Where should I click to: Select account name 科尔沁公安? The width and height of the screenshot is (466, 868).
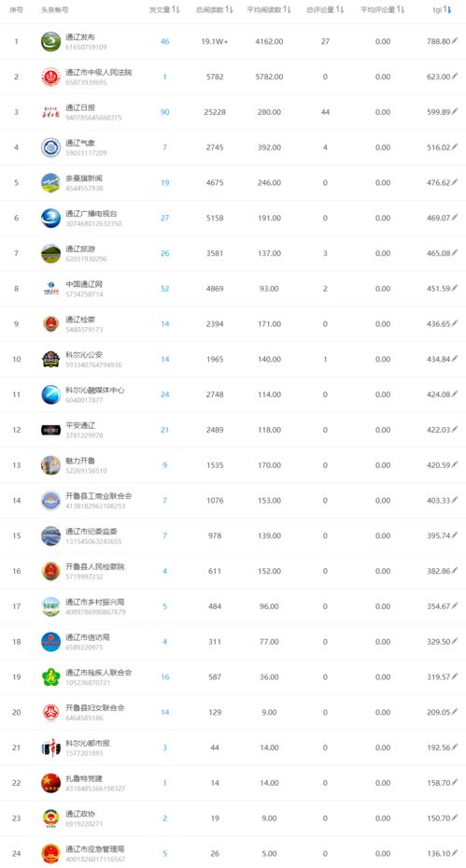click(x=84, y=355)
